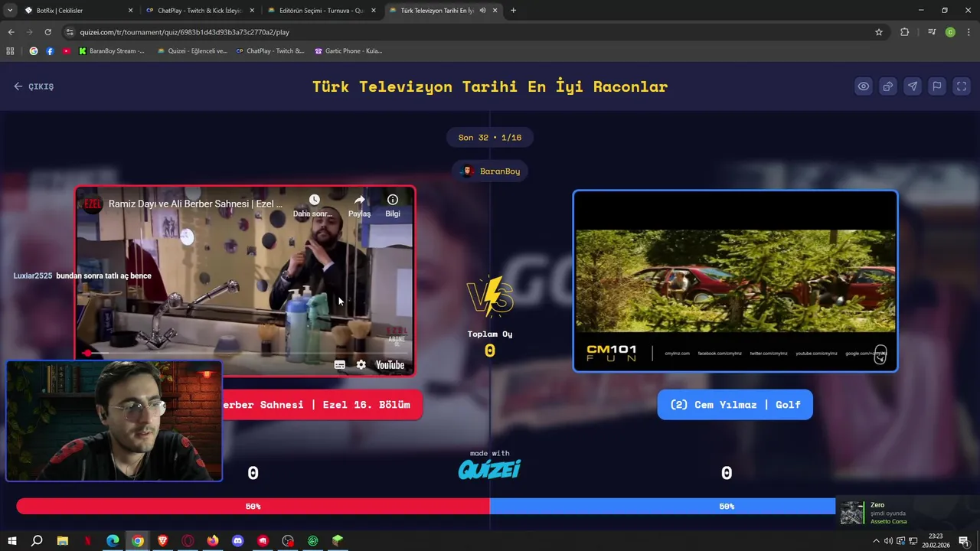Switch to BotRix | Cekilisler tab
The height and width of the screenshot is (551, 980).
tap(77, 11)
